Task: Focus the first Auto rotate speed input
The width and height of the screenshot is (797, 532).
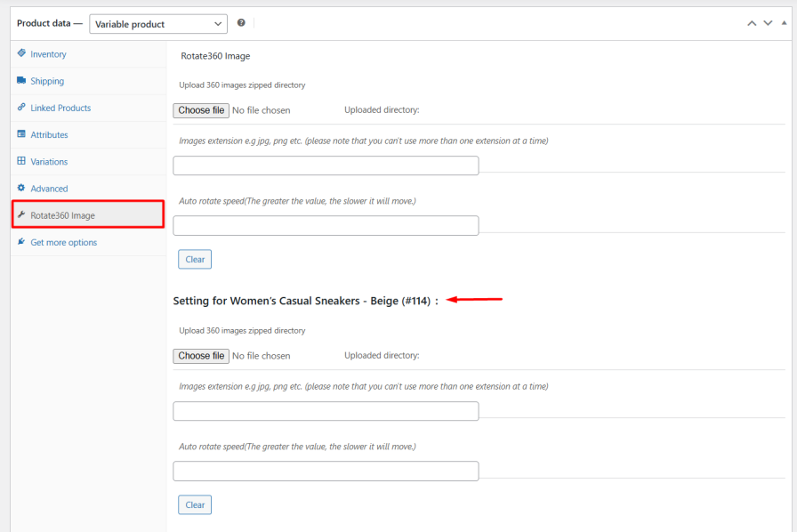Action: pyautogui.click(x=326, y=226)
